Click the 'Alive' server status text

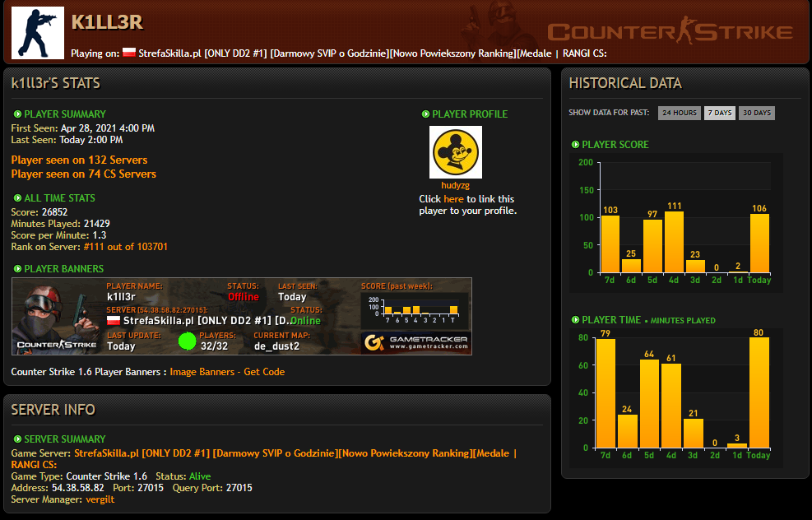click(199, 476)
